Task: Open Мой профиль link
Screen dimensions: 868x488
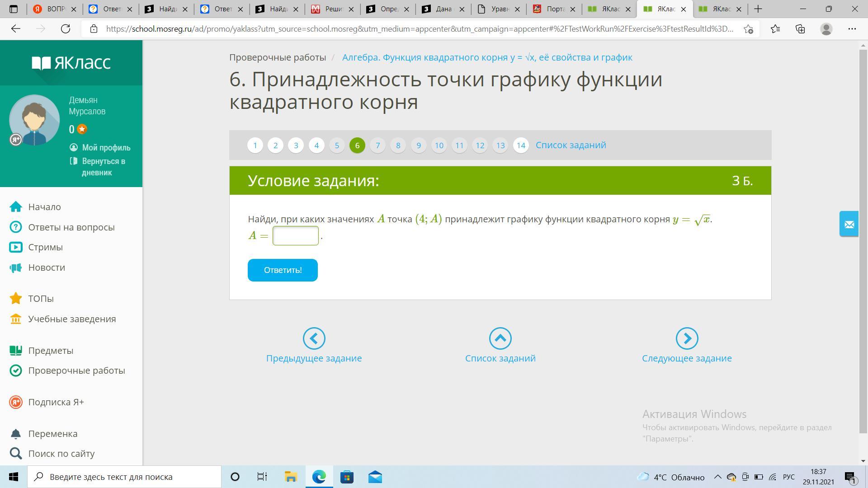Action: [106, 148]
